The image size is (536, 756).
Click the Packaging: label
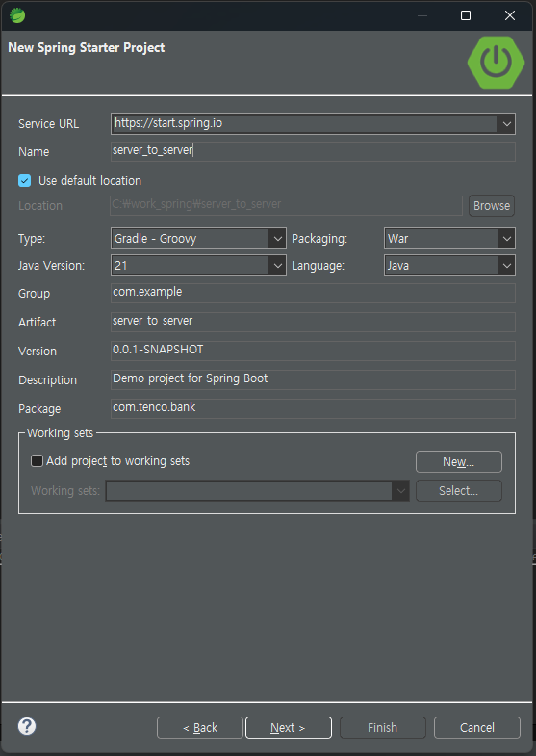(x=319, y=239)
